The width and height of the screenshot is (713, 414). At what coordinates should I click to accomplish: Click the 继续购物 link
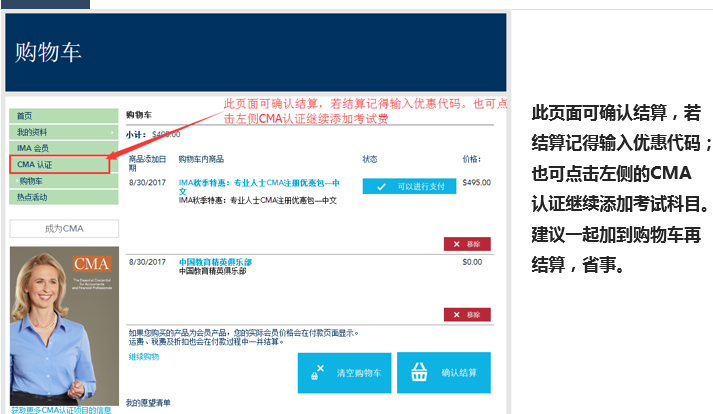click(144, 357)
